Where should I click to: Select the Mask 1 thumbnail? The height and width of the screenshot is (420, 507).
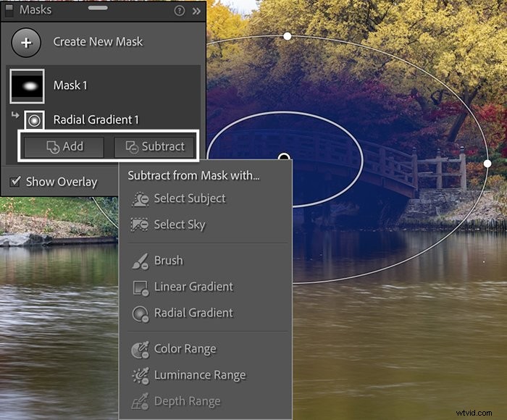[28, 86]
